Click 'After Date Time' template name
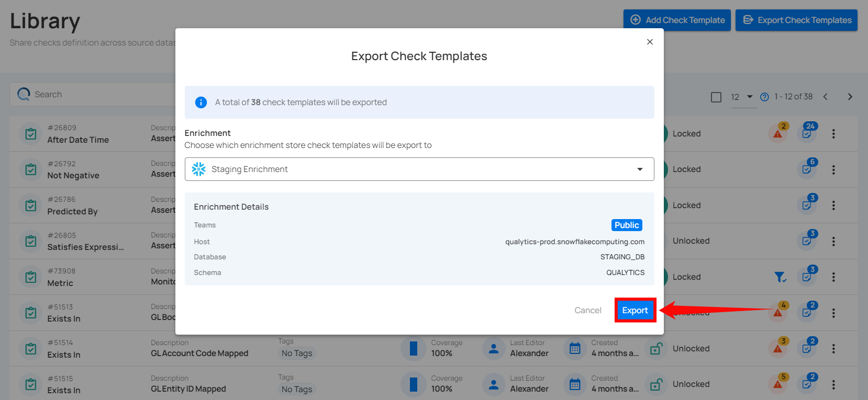 [78, 140]
